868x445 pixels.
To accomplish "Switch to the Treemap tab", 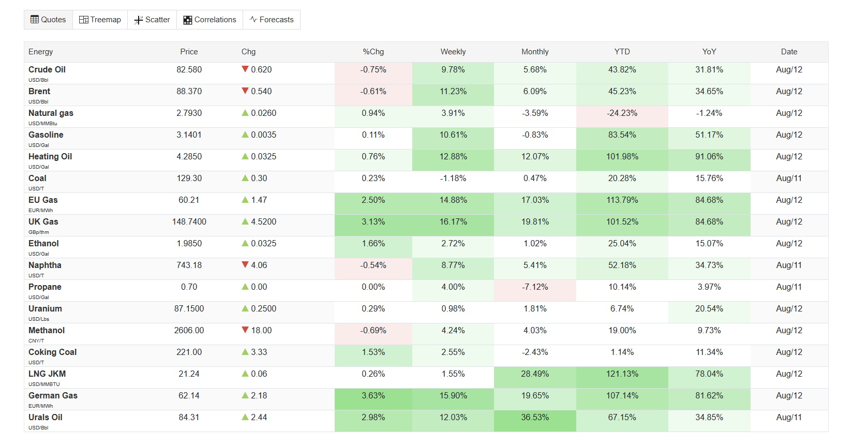I will pyautogui.click(x=100, y=20).
